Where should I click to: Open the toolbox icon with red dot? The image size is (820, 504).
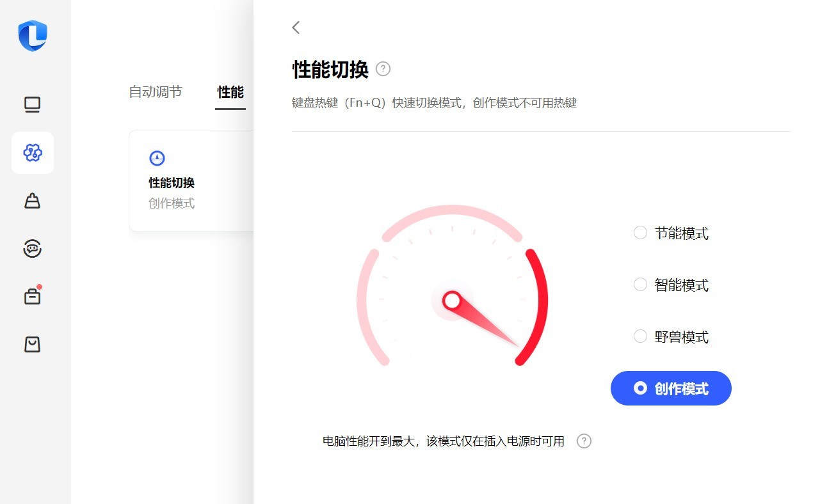(x=32, y=296)
